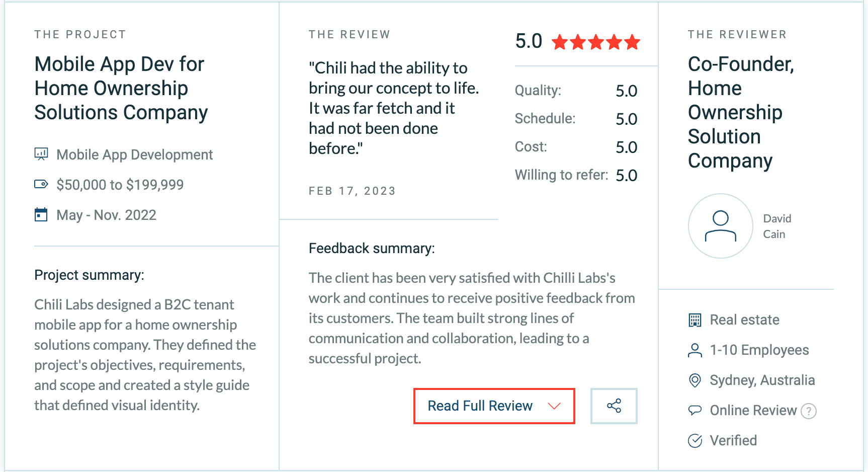The height and width of the screenshot is (472, 868).
Task: Open the Online Review help question mark
Action: coord(809,411)
